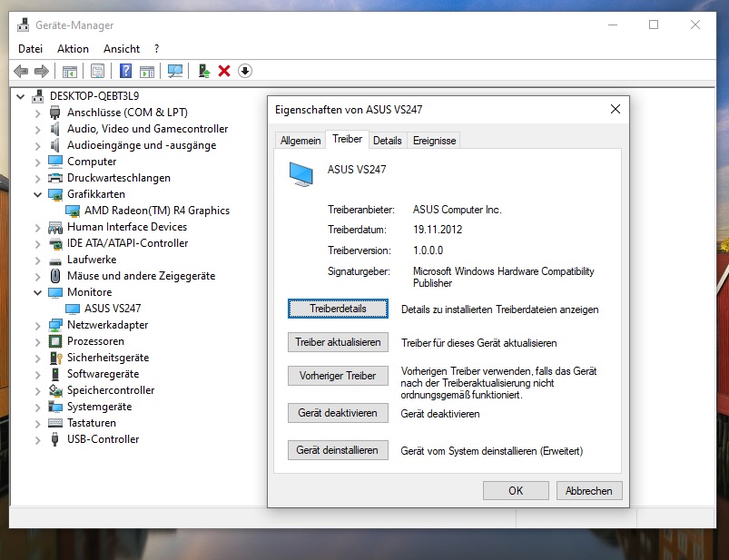Image resolution: width=729 pixels, height=560 pixels.
Task: Click the Gerät deaktivieren button
Action: point(338,413)
